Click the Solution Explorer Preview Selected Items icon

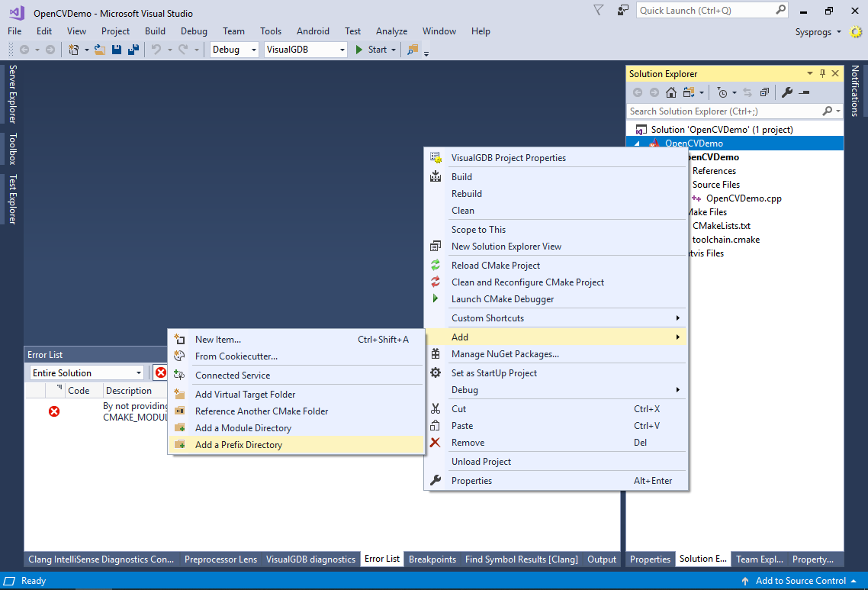[805, 92]
